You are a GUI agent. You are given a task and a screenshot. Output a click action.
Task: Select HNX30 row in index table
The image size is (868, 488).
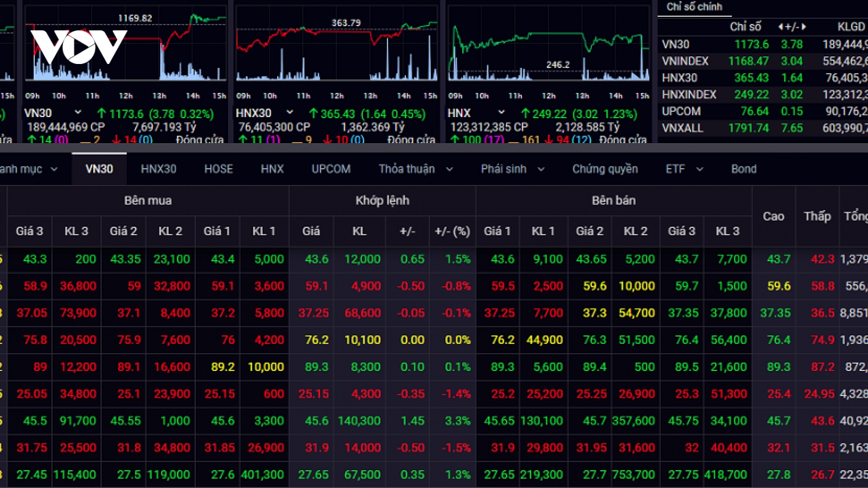coord(764,78)
